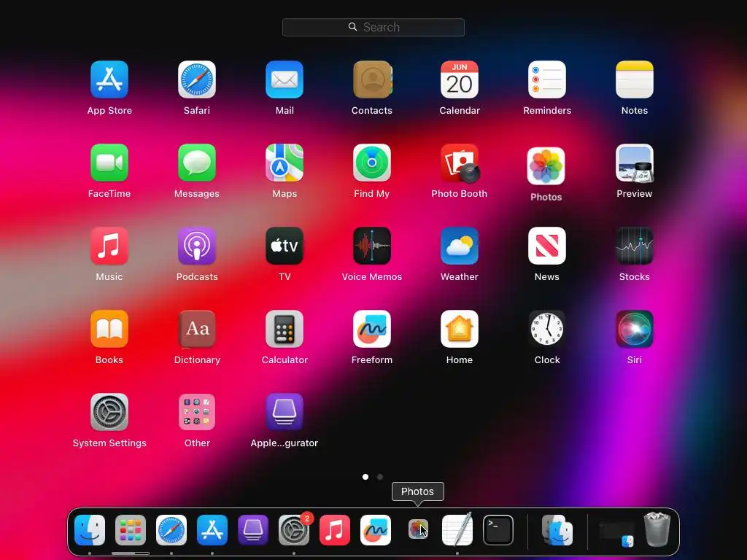Launch Stocks app
Image resolution: width=747 pixels, height=560 pixels.
635,246
